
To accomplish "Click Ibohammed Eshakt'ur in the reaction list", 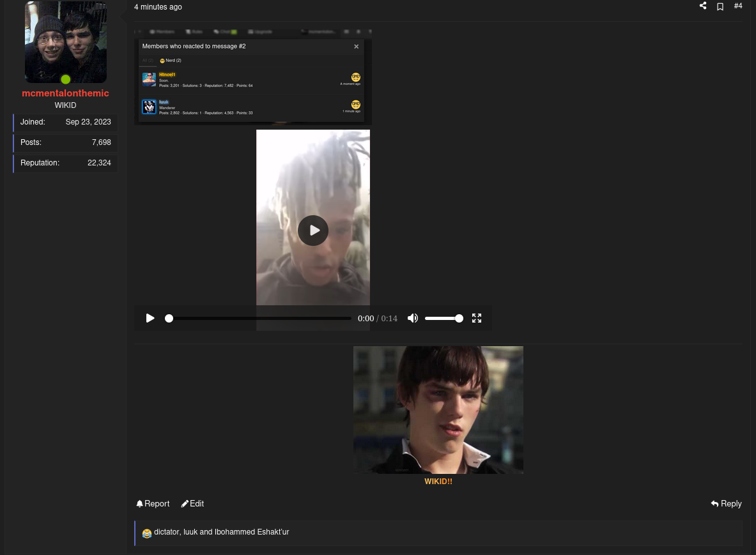I will click(x=252, y=532).
